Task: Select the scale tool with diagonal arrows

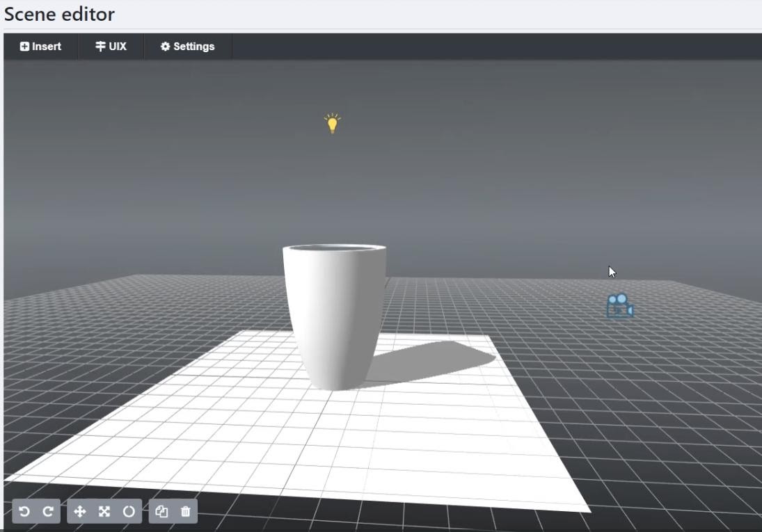Action: click(x=104, y=512)
